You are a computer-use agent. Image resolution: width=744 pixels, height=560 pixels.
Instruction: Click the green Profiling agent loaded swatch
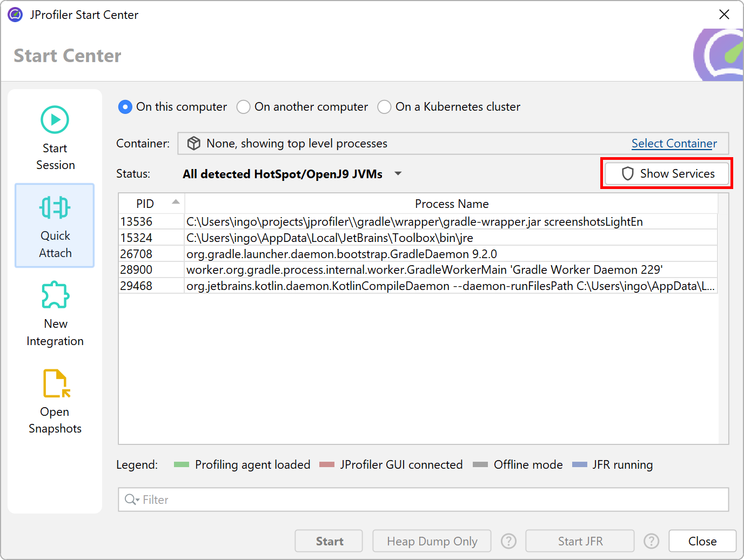click(182, 465)
